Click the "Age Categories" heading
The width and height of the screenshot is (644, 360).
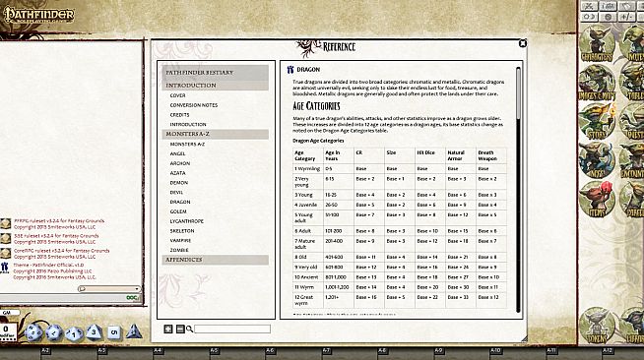pyautogui.click(x=317, y=106)
